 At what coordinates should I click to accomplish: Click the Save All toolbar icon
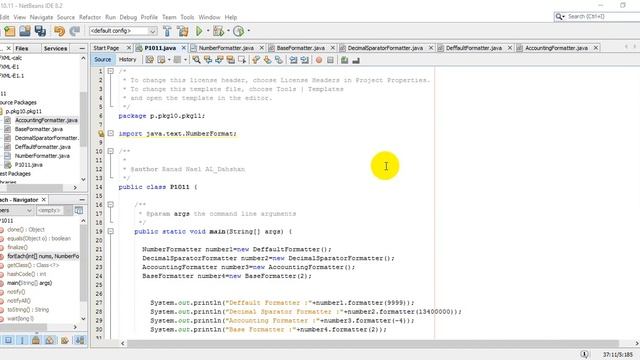(40, 31)
